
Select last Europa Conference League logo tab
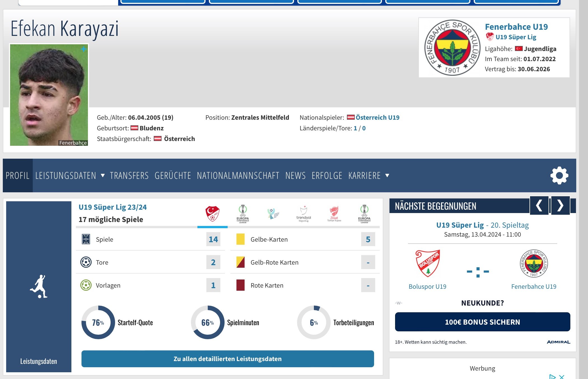click(x=364, y=214)
